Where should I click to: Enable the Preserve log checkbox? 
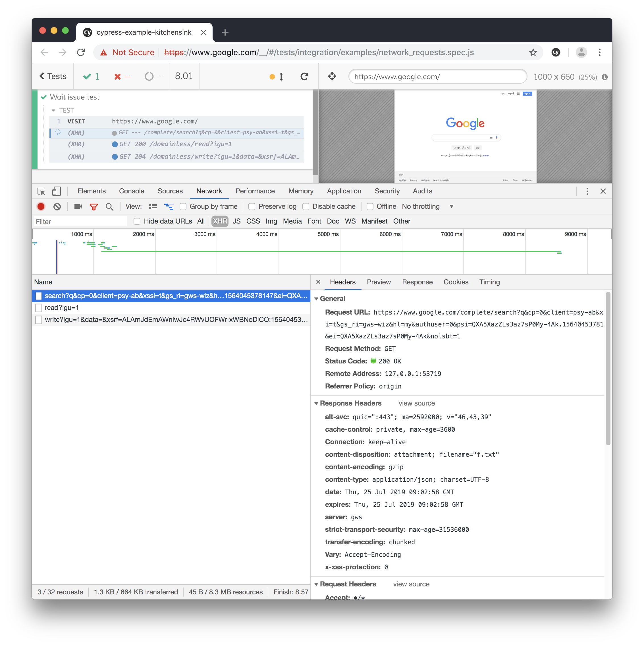point(252,207)
